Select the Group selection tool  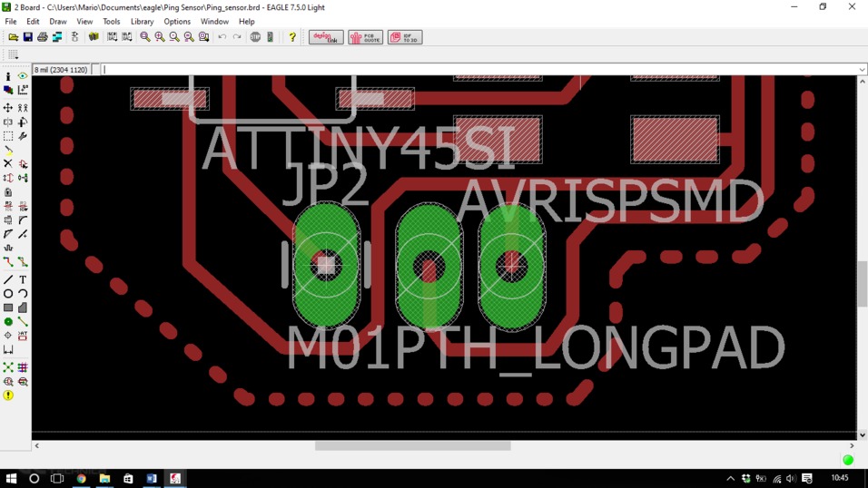(8, 136)
